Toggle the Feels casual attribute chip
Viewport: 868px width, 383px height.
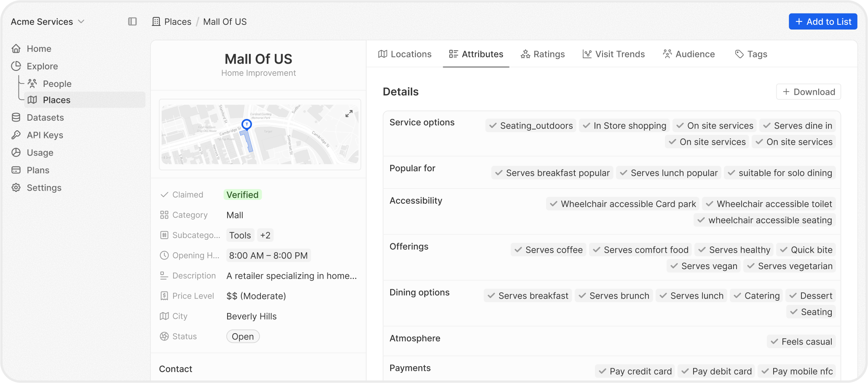(x=801, y=342)
